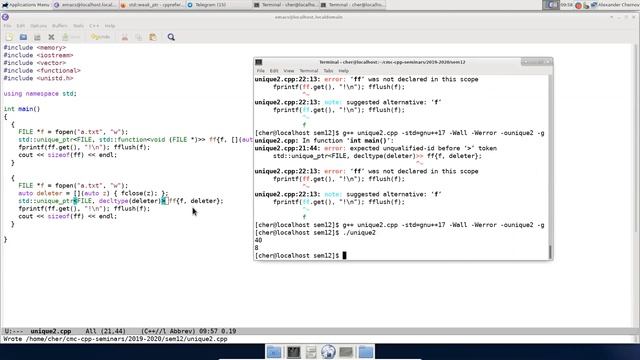640x360 pixels.
Task: Click unique2.cpp buffer name in mode line
Action: [x=51, y=331]
